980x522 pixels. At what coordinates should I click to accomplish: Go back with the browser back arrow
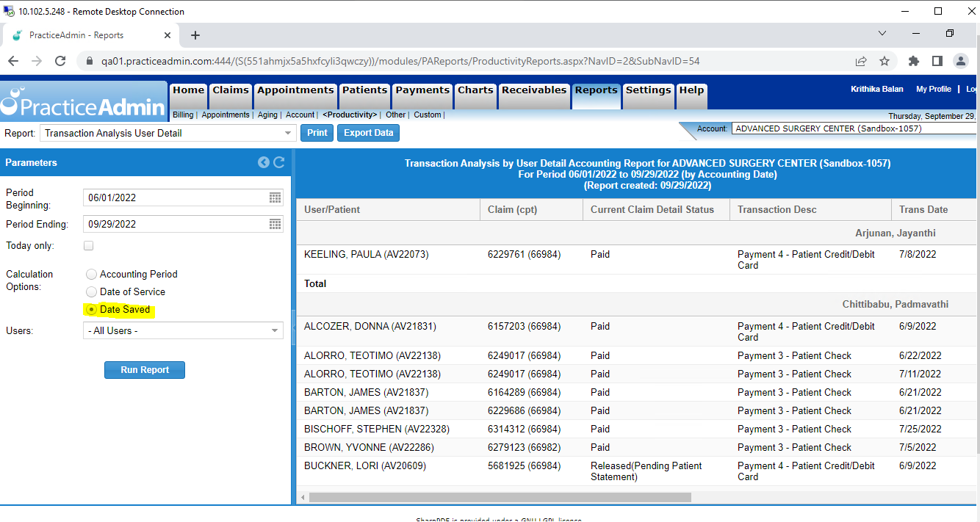(13, 61)
